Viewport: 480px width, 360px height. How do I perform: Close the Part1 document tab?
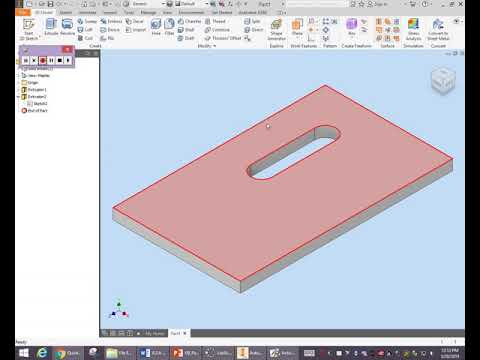point(185,333)
